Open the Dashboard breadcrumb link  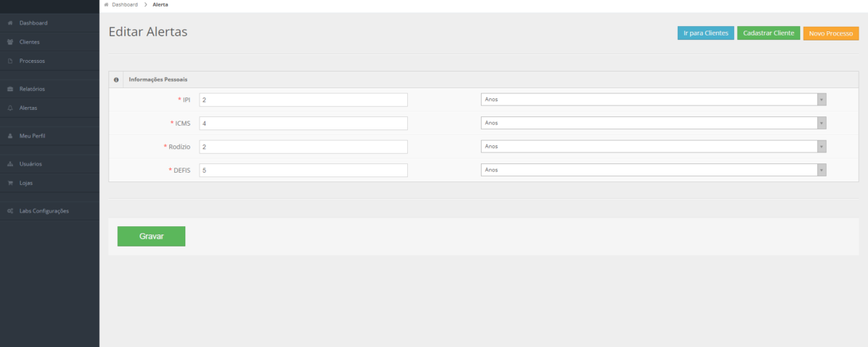pyautogui.click(x=124, y=4)
